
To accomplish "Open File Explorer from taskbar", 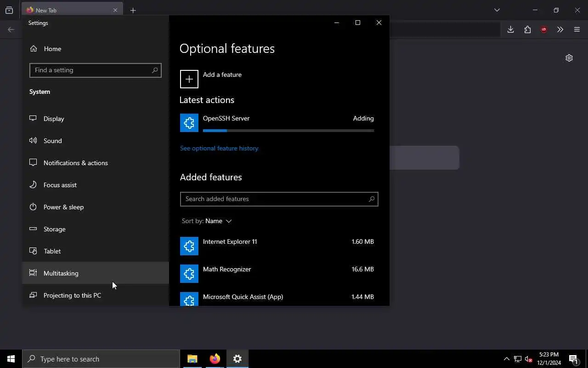I will pyautogui.click(x=192, y=359).
